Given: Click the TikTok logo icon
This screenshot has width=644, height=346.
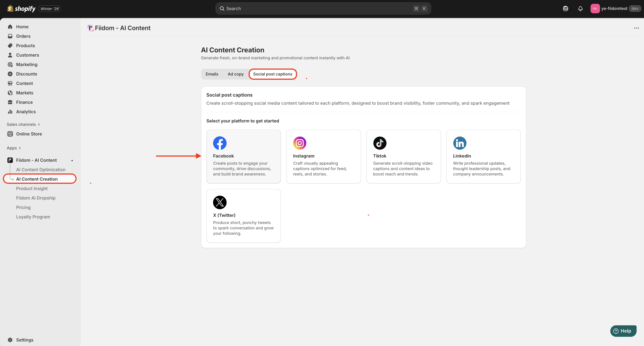Looking at the screenshot, I should (x=379, y=143).
